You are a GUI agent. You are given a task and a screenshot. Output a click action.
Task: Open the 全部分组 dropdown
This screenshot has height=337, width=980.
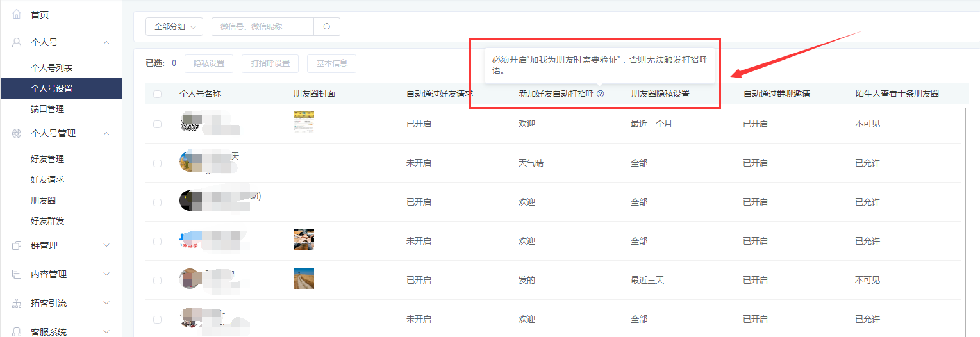174,27
